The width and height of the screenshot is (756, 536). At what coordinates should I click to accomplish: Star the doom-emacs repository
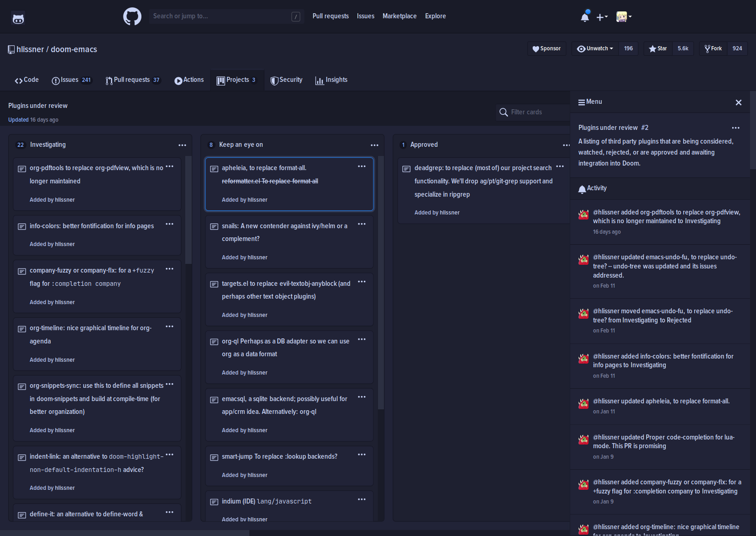[658, 48]
